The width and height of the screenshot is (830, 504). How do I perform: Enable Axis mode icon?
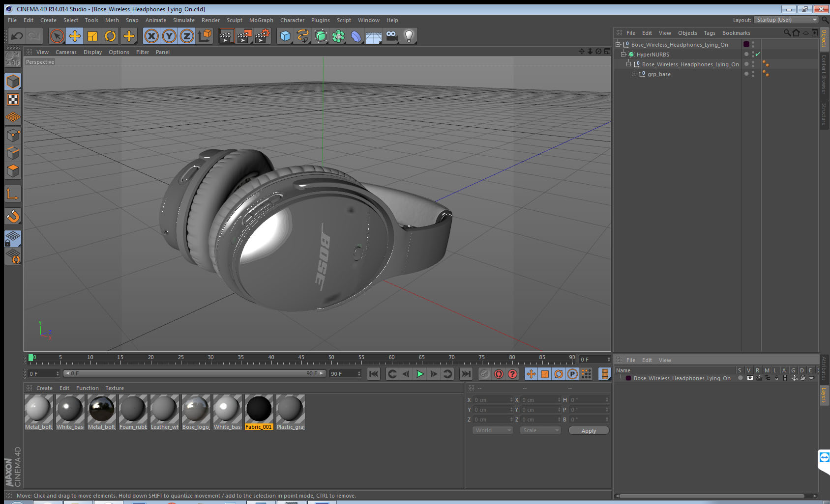(x=13, y=194)
